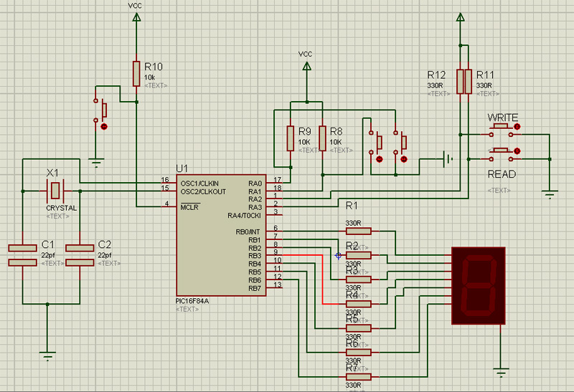Select the power terminal above R12 and R11
The width and height of the screenshot is (574, 392).
pyautogui.click(x=461, y=17)
